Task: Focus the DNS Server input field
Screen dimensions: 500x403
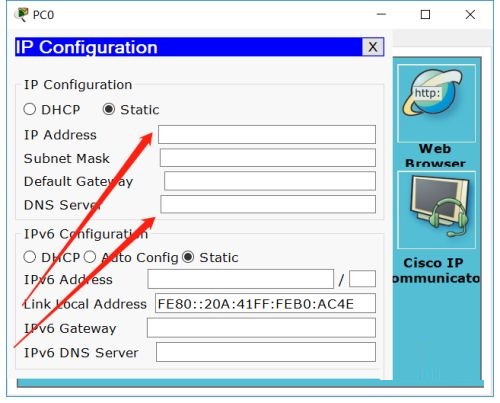Action: point(268,204)
